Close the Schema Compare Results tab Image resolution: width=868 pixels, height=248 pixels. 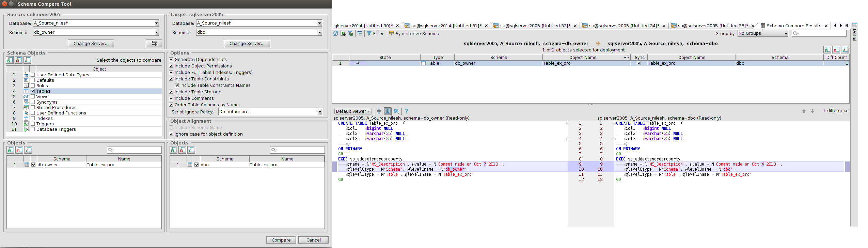tap(826, 26)
